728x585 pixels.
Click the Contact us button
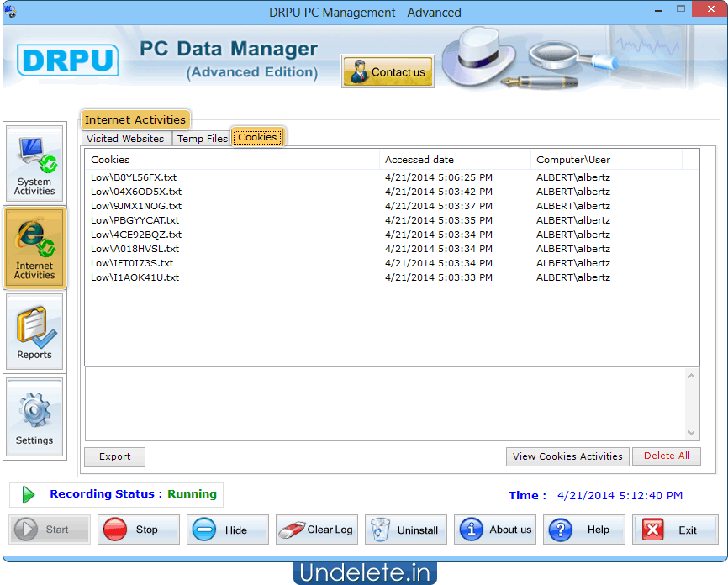point(388,71)
